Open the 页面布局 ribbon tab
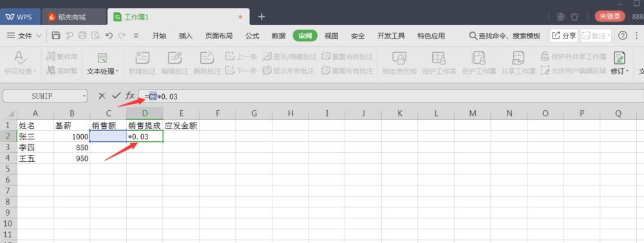The width and height of the screenshot is (644, 243). coord(219,35)
